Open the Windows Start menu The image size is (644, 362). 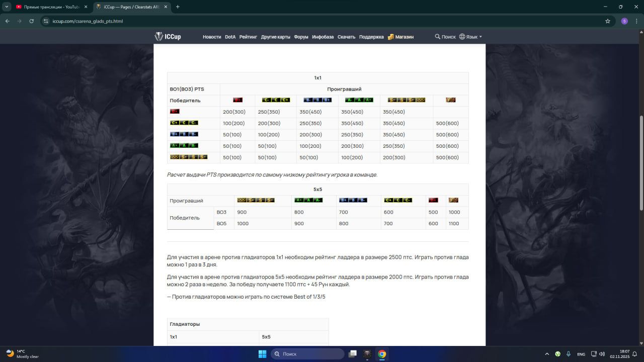262,354
